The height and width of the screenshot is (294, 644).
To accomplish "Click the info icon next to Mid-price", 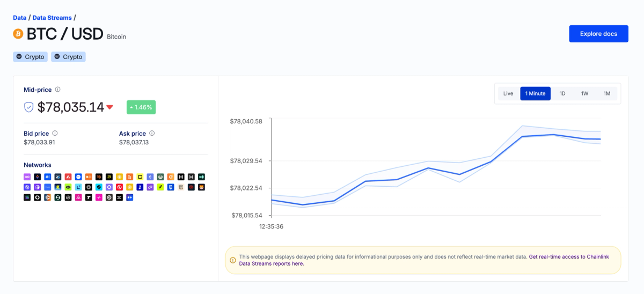I will 58,90.
